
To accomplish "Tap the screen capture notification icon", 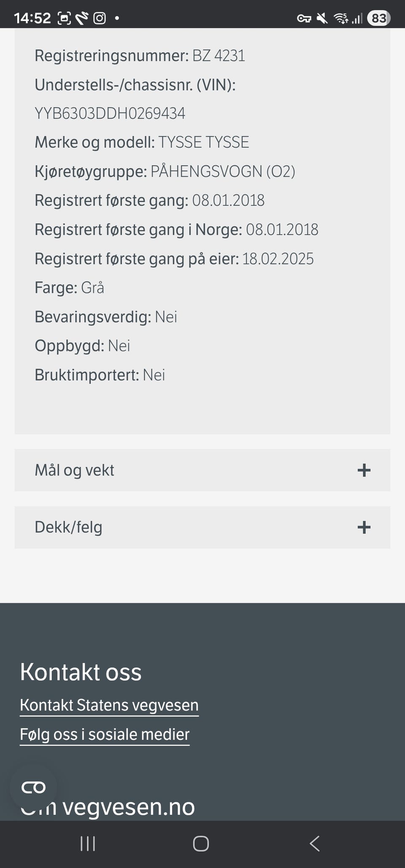I will click(x=64, y=18).
